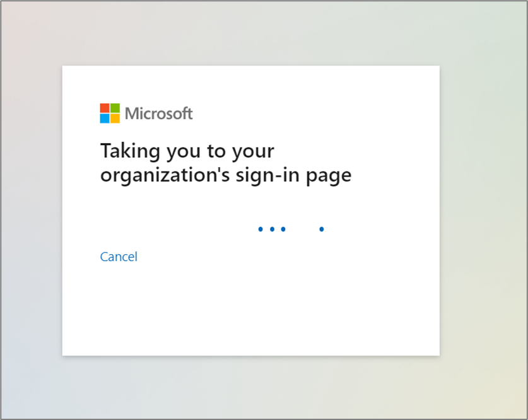Click the loading dots progress indicator
The image size is (528, 420).
(x=290, y=229)
